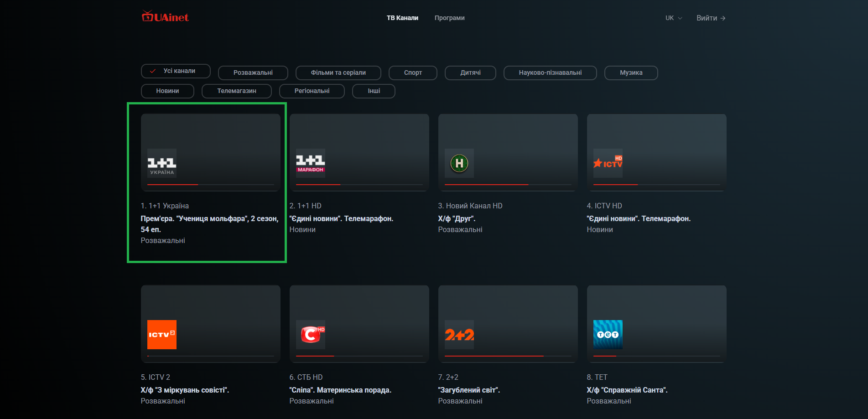Viewport: 868px width, 419px height.
Task: Click the Вийти logout link
Action: pyautogui.click(x=710, y=18)
